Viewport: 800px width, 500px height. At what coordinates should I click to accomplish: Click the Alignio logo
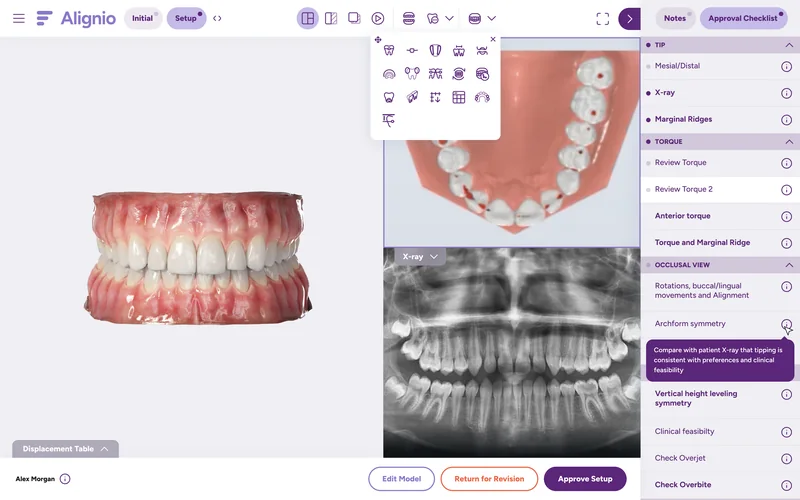(x=77, y=18)
